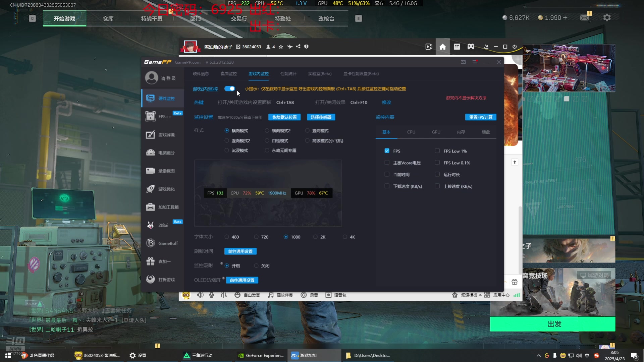Open 斗鱼直播伴侣 taskbar item
The width and height of the screenshot is (644, 362).
click(42, 355)
